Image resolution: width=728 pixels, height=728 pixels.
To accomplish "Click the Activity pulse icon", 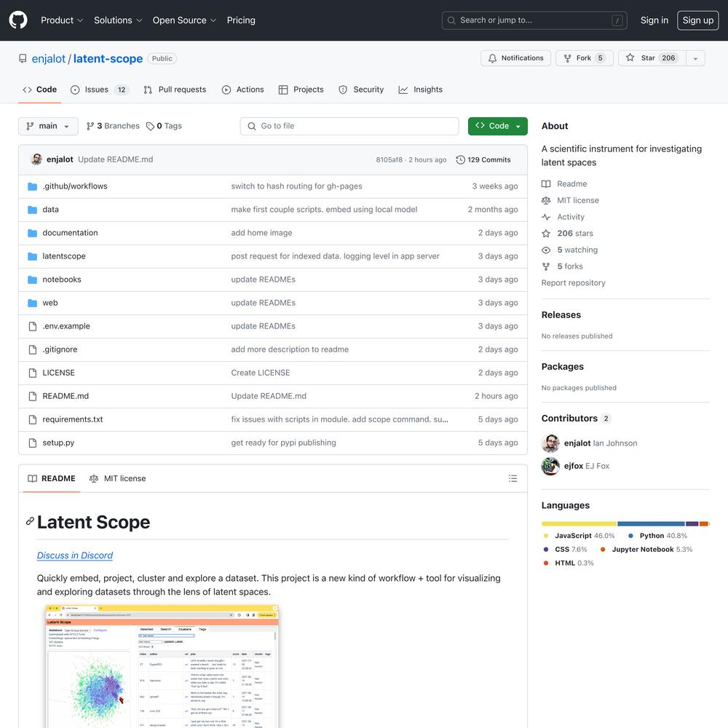I will click(546, 217).
